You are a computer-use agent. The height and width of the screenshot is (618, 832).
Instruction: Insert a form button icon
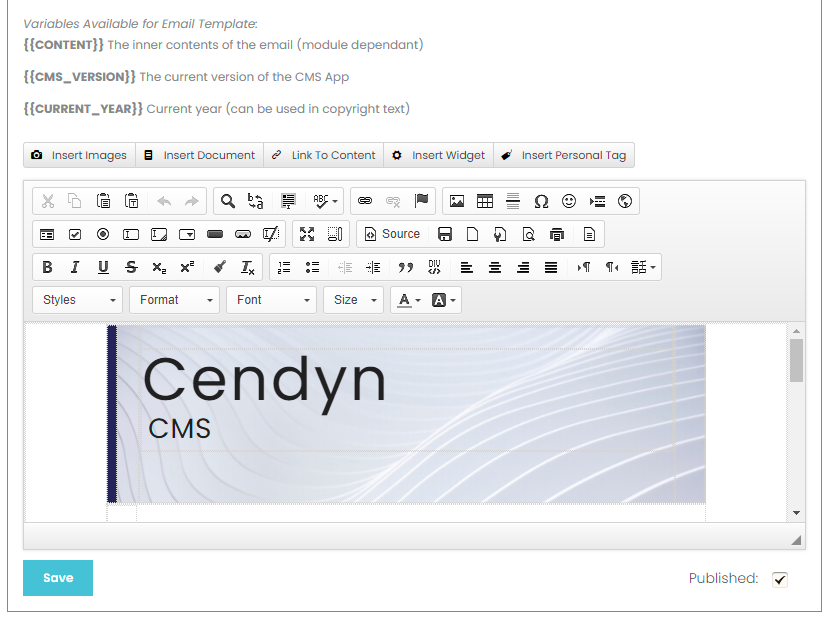pyautogui.click(x=215, y=234)
